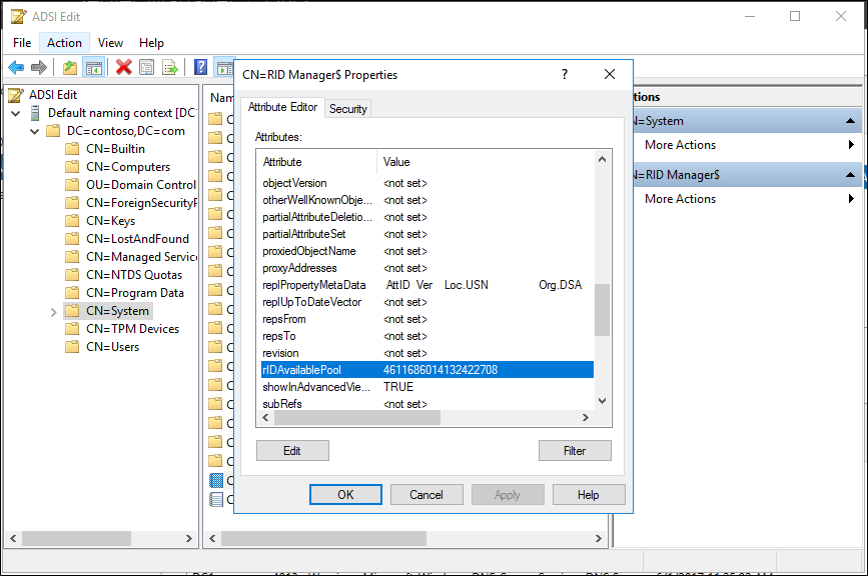Viewport: 868px width, 576px height.
Task: Select the revision attribute row
Action: (x=427, y=353)
